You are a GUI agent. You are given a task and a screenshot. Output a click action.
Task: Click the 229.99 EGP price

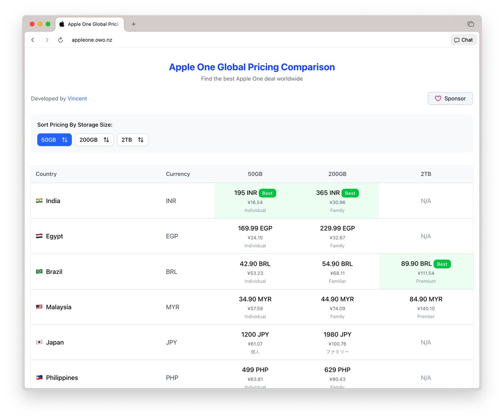click(x=337, y=228)
